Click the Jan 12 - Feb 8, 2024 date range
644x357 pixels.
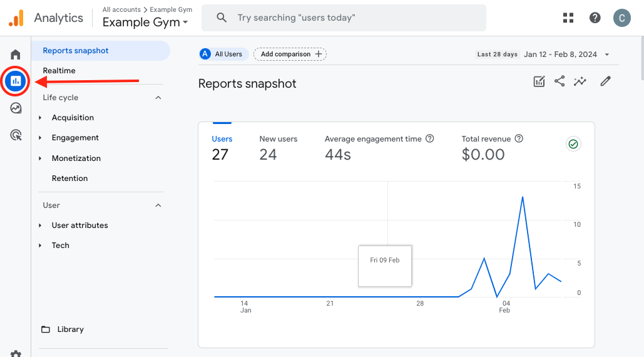(x=560, y=54)
